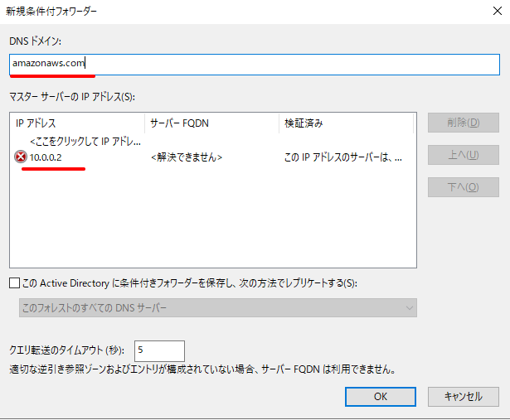Click the 検証済み column header
Viewport: 510px width, 420px height.
(x=346, y=123)
